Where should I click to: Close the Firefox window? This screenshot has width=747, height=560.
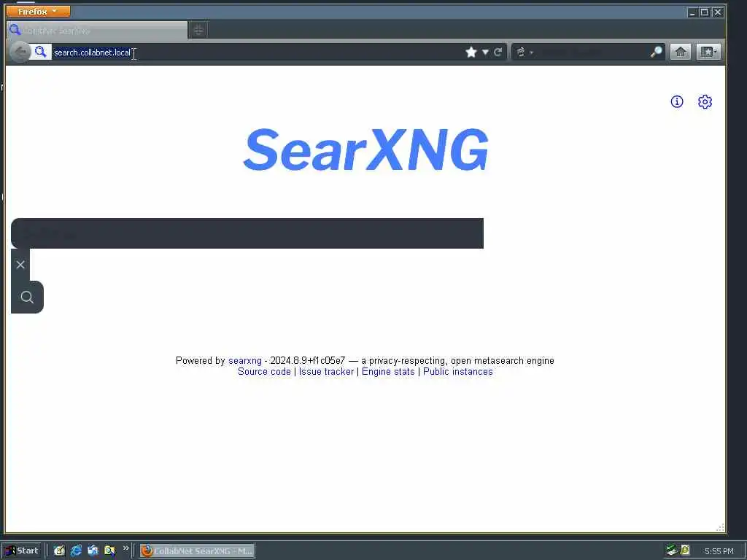[718, 12]
